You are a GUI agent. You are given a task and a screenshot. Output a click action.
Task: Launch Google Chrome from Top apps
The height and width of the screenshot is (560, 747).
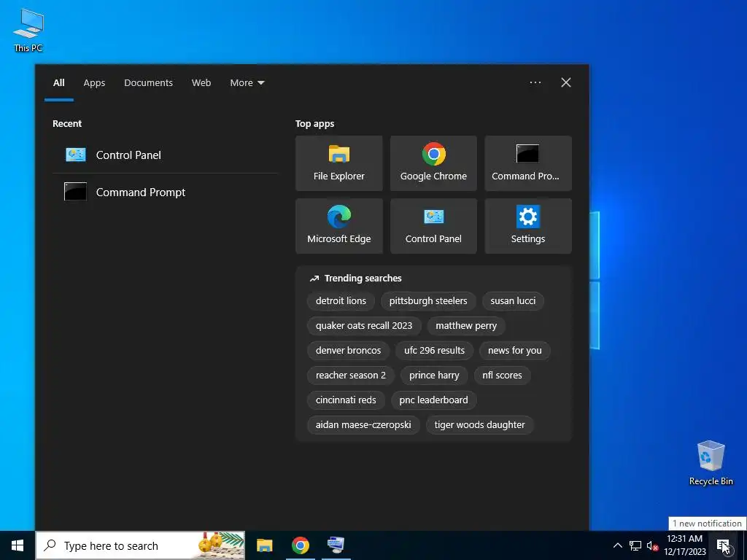[433, 163]
